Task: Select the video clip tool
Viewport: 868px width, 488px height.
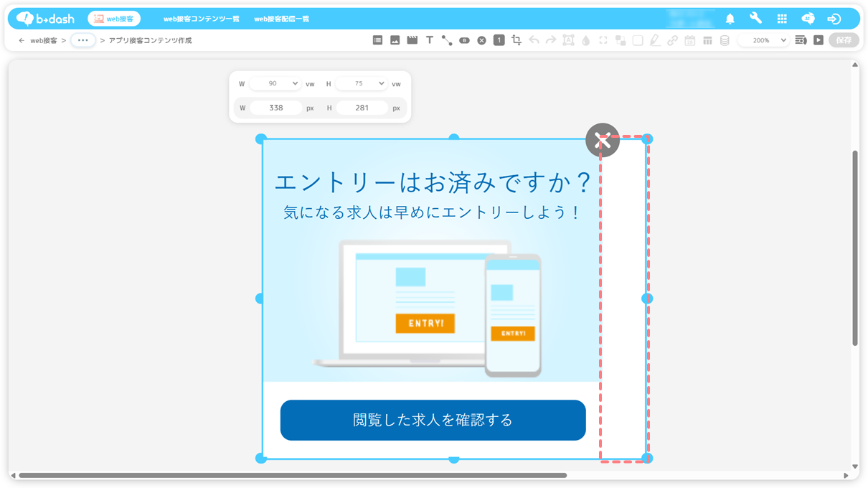Action: 412,40
